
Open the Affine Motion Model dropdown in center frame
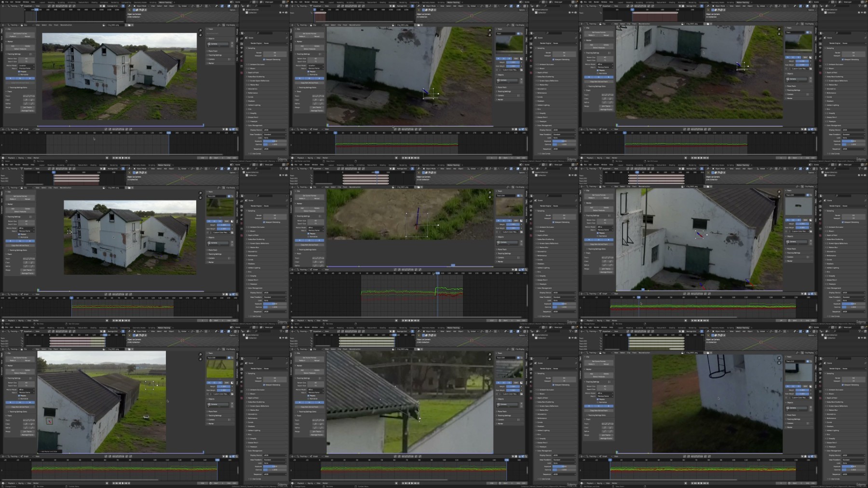[315, 228]
